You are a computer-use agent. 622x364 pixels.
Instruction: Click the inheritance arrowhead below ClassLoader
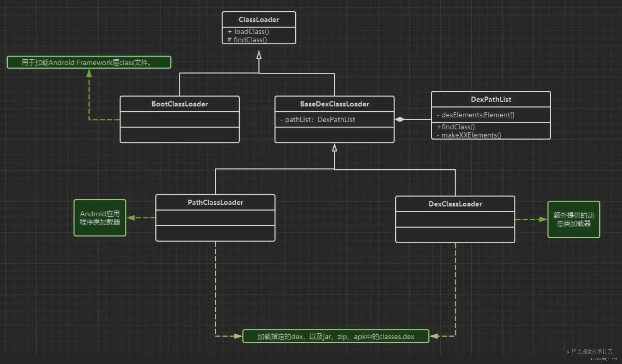259,55
